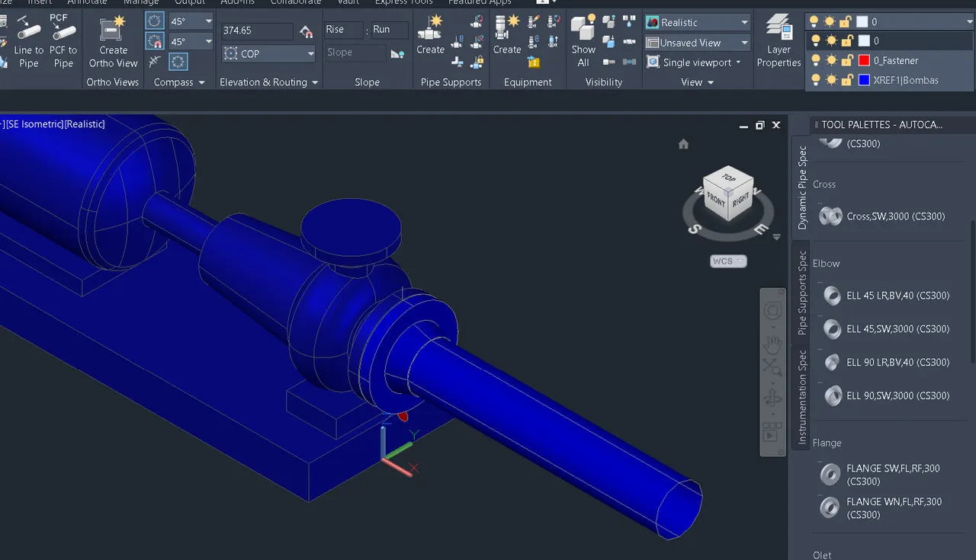Image resolution: width=976 pixels, height=560 pixels.
Task: Click the WCS coordinate system button
Action: point(728,261)
